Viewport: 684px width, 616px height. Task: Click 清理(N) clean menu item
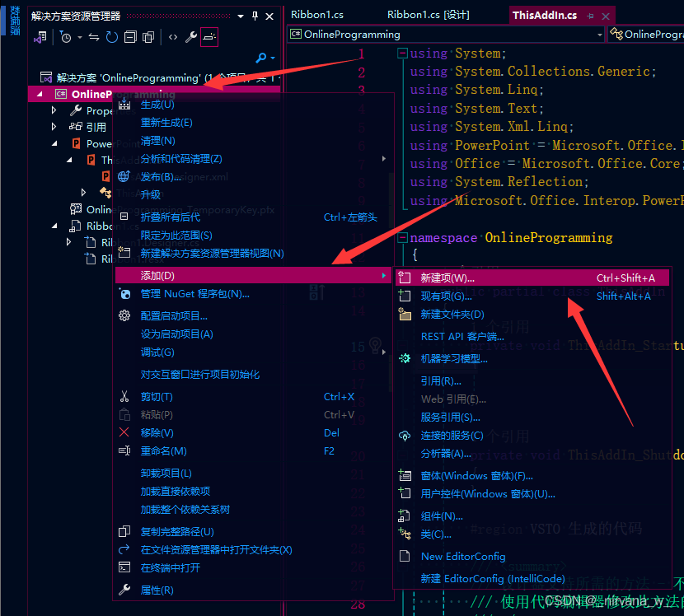(x=157, y=141)
